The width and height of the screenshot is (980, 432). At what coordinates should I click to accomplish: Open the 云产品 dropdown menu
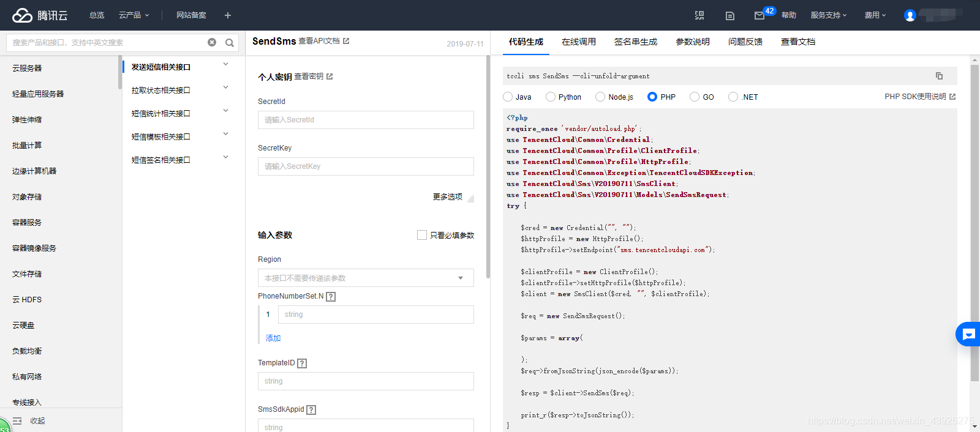click(x=134, y=15)
